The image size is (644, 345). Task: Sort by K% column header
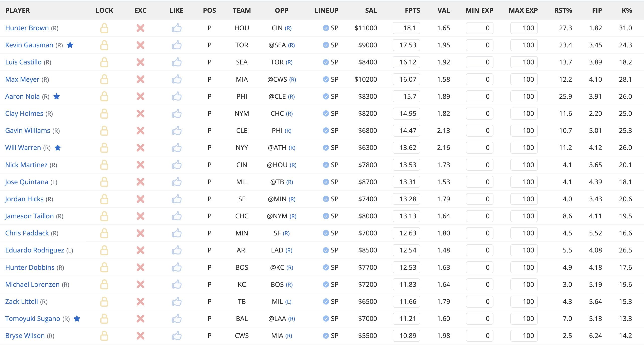pos(627,11)
